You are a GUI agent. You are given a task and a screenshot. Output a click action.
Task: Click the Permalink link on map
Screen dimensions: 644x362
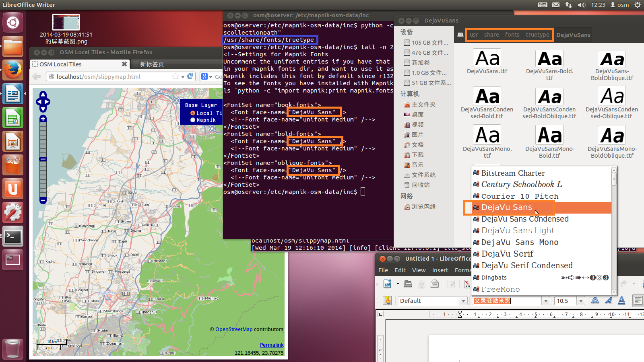(272, 345)
